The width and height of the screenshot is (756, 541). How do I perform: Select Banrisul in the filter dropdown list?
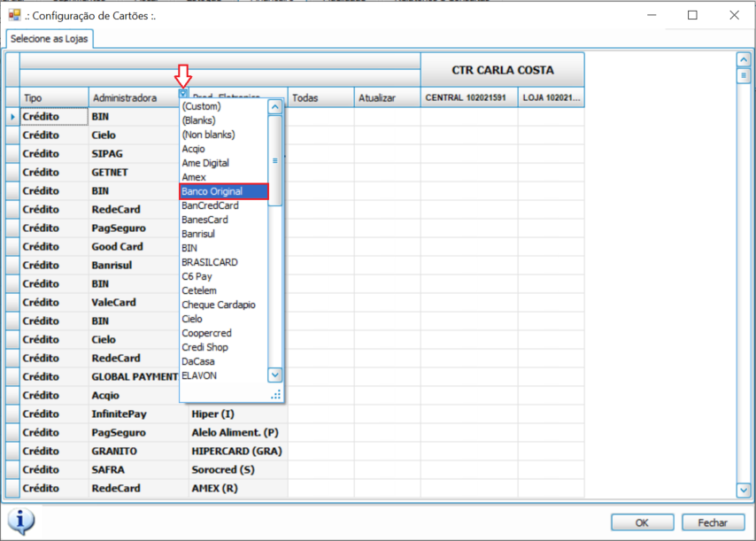click(x=224, y=234)
